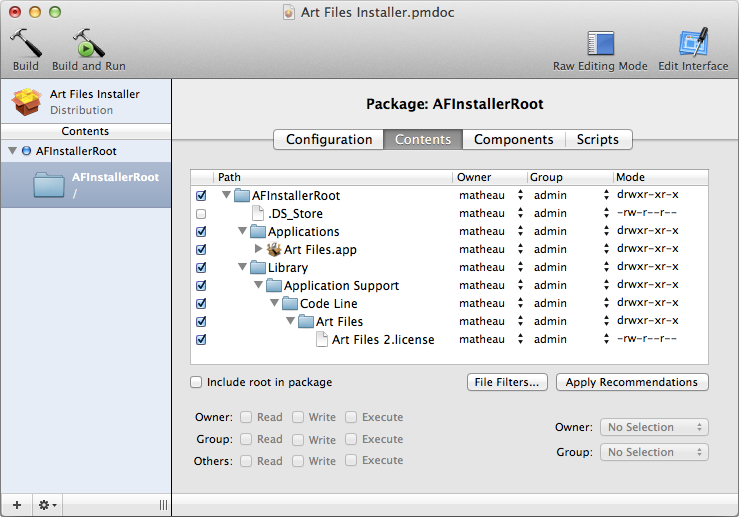
Task: Click the document icon in the title bar
Action: coord(289,12)
